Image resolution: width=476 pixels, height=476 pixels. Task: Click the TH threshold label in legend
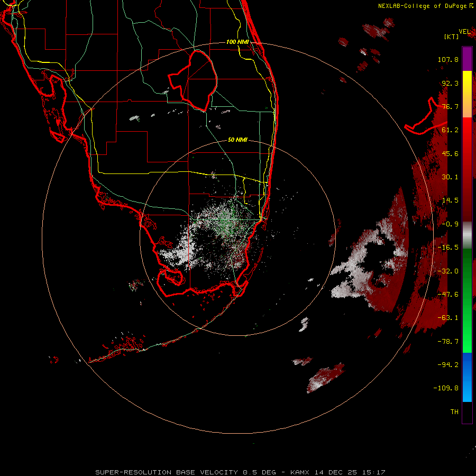(454, 412)
